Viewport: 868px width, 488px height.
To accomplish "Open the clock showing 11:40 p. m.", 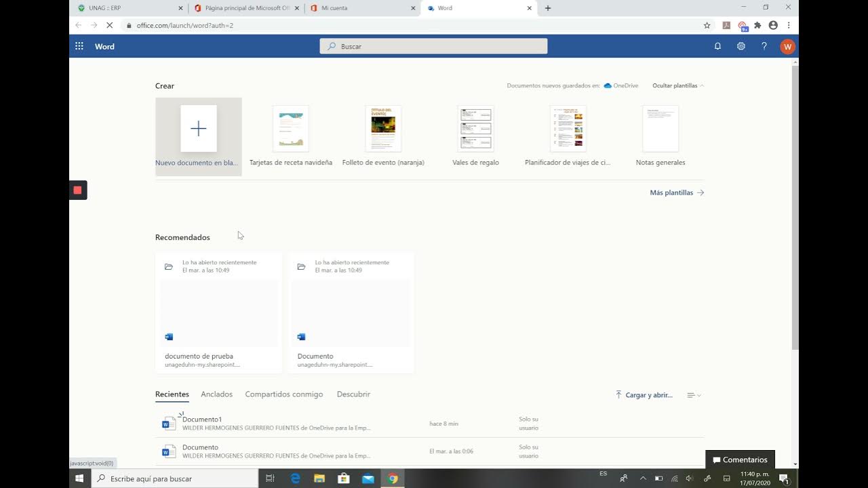I will pos(755,479).
